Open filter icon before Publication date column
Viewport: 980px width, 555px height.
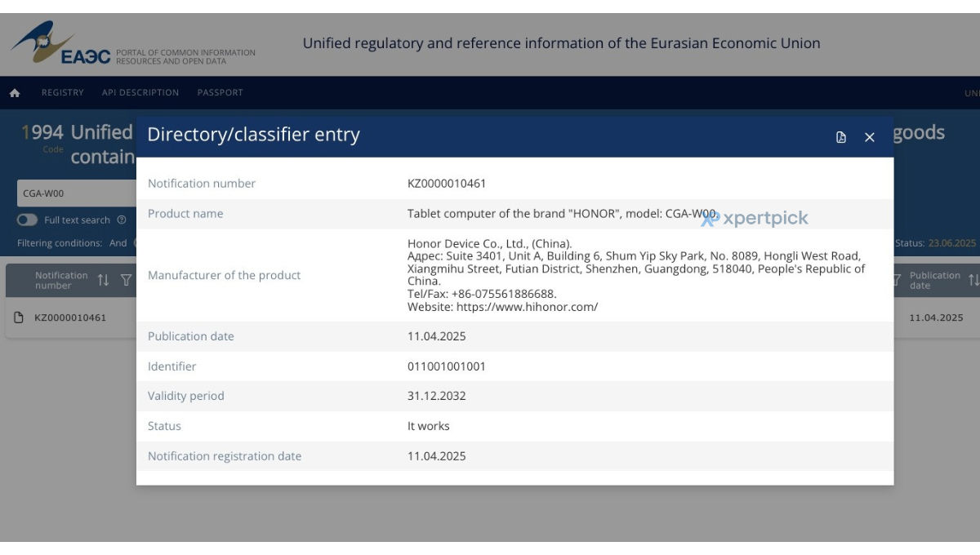click(897, 280)
